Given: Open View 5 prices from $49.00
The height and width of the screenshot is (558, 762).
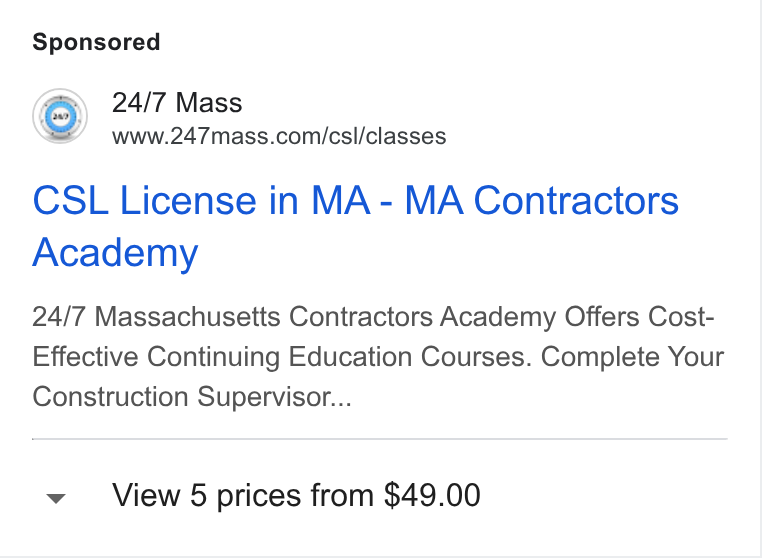Looking at the screenshot, I should [x=296, y=496].
